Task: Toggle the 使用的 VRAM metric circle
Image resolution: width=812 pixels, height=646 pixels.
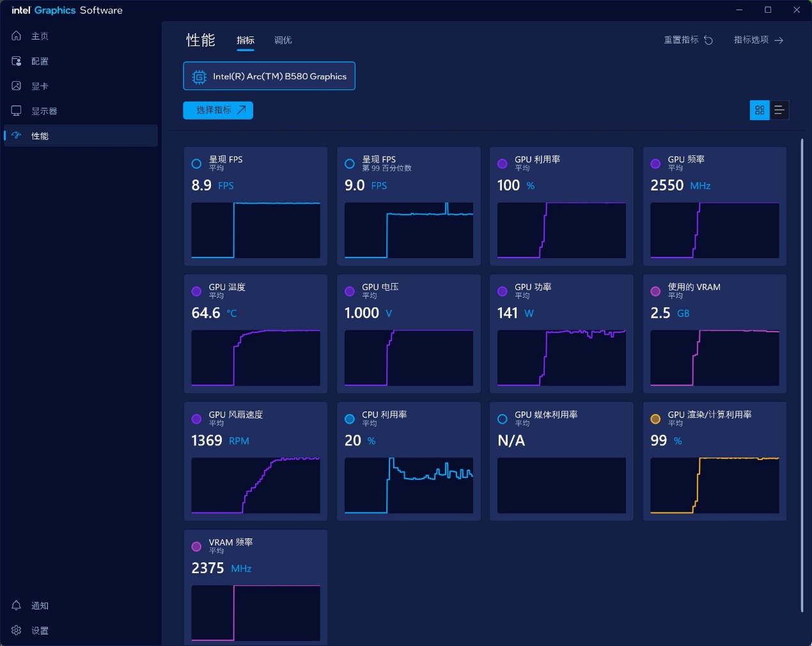Action: [x=655, y=291]
